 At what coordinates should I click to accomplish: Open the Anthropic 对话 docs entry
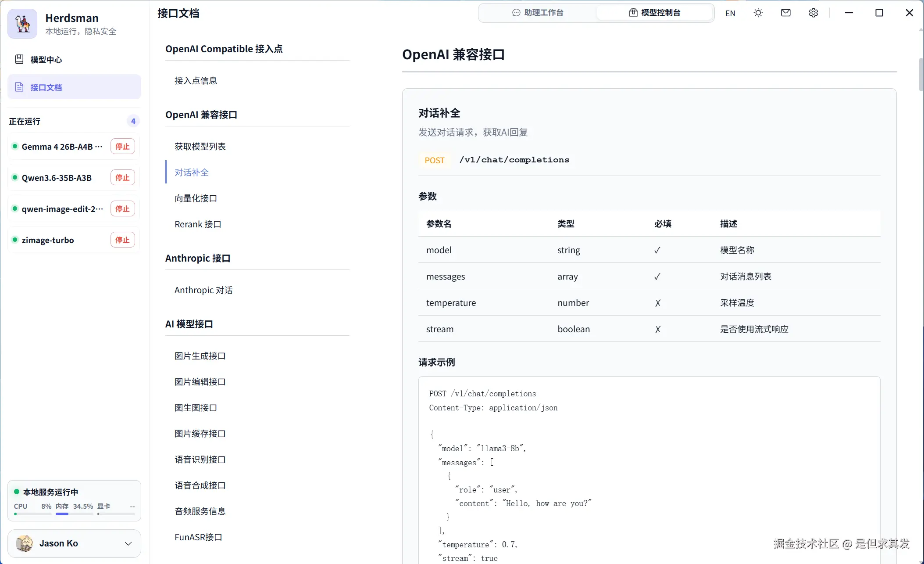click(203, 290)
